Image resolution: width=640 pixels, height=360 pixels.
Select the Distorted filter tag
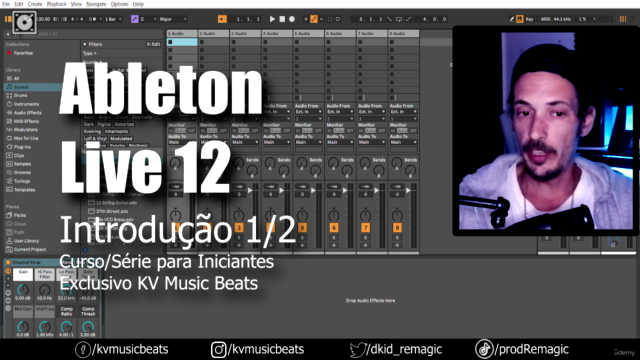[x=124, y=124]
